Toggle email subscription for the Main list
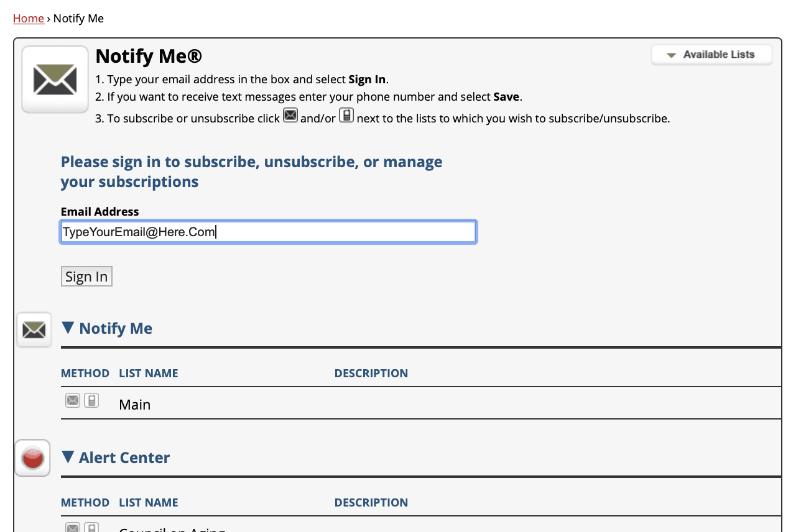806x532 pixels. click(73, 400)
